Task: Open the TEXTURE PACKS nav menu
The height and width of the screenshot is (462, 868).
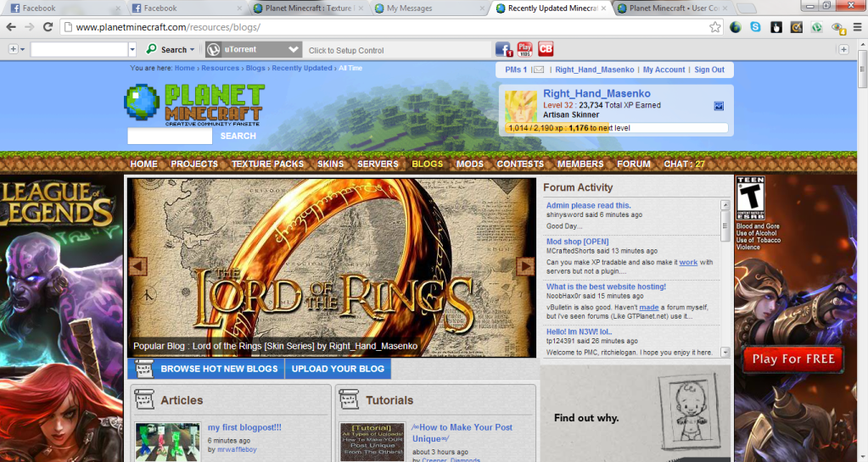Action: [267, 164]
